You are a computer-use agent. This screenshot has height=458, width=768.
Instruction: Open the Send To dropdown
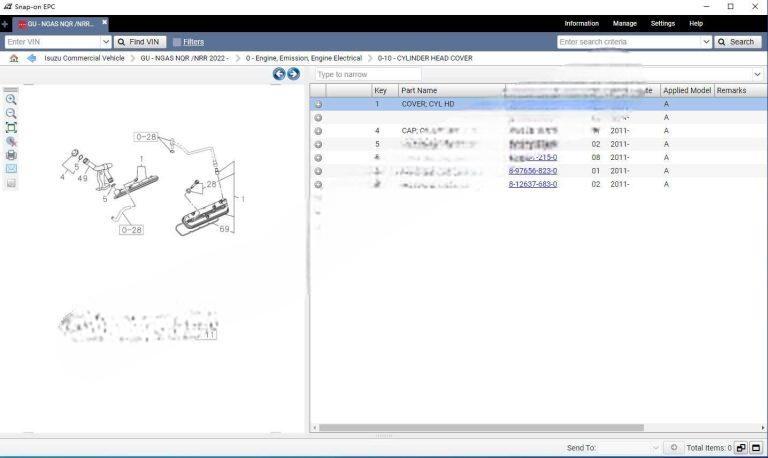(x=655, y=448)
